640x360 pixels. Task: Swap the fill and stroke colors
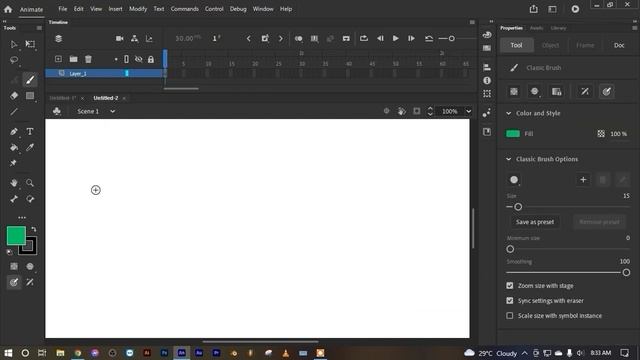point(34,229)
